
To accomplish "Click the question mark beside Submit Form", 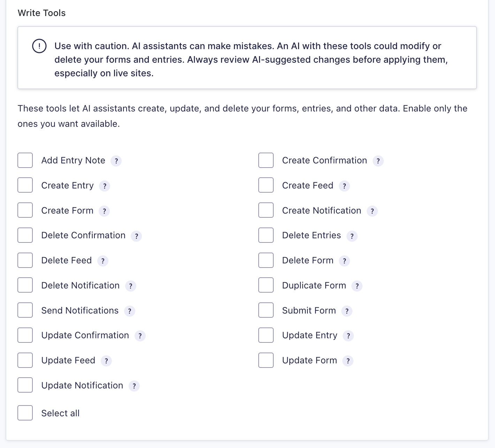I will pos(347,311).
